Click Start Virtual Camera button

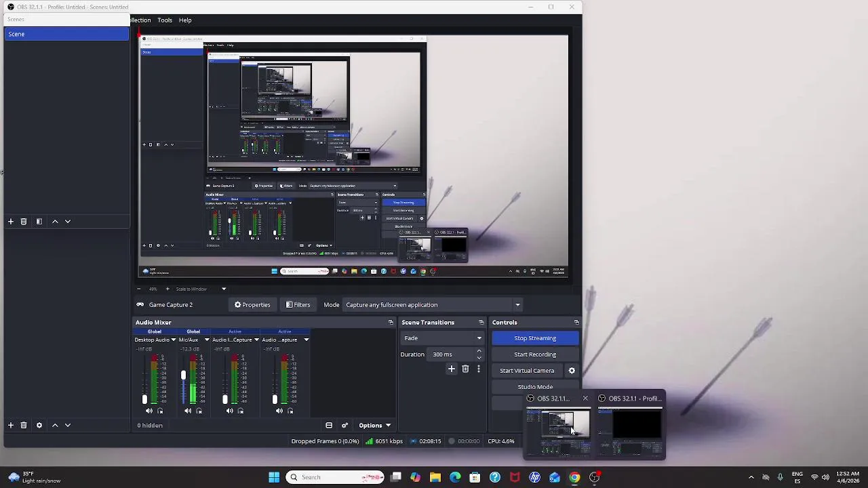tap(527, 371)
